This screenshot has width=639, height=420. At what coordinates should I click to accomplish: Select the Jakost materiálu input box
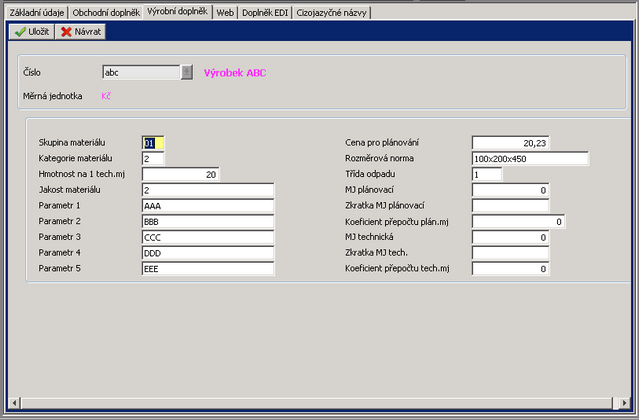[x=207, y=190]
